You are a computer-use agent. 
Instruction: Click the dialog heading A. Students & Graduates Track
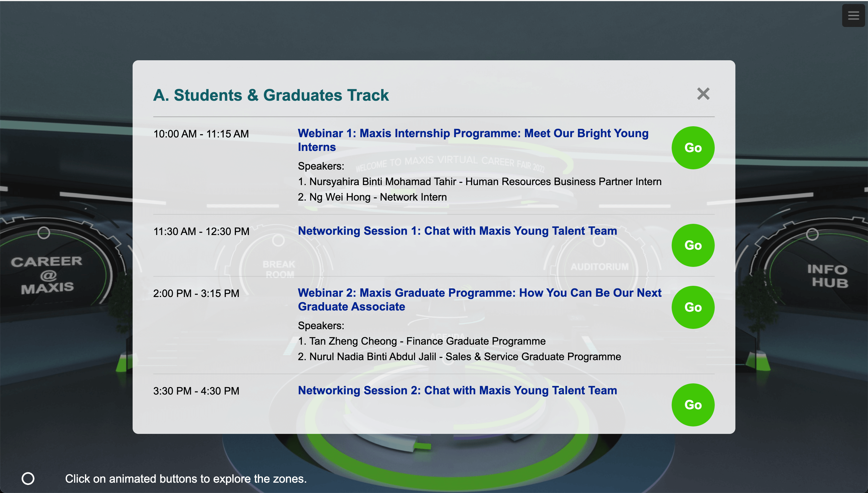[x=271, y=95]
